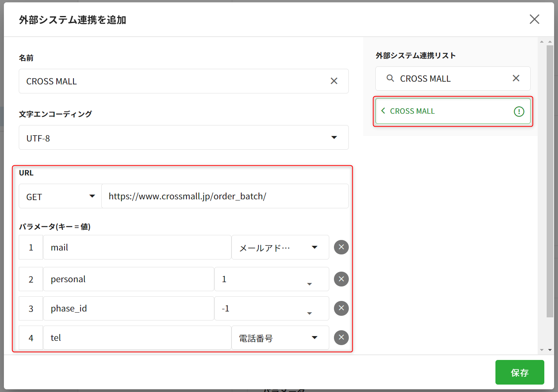Click the URL input field

(225, 196)
